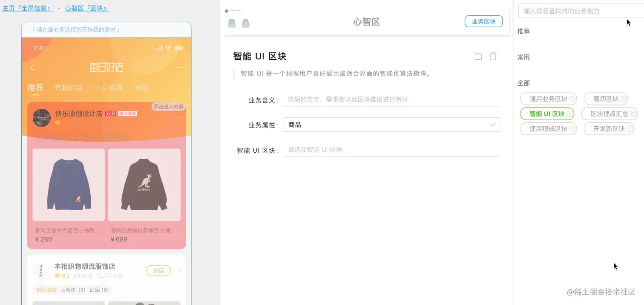Click the ¥ 688 price text

coord(119,239)
